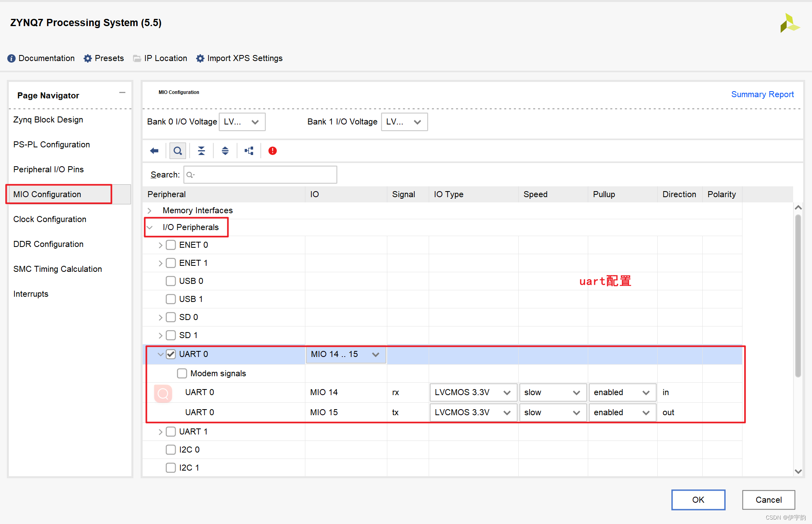812x524 pixels.
Task: Click the Documentation info icon
Action: point(11,59)
